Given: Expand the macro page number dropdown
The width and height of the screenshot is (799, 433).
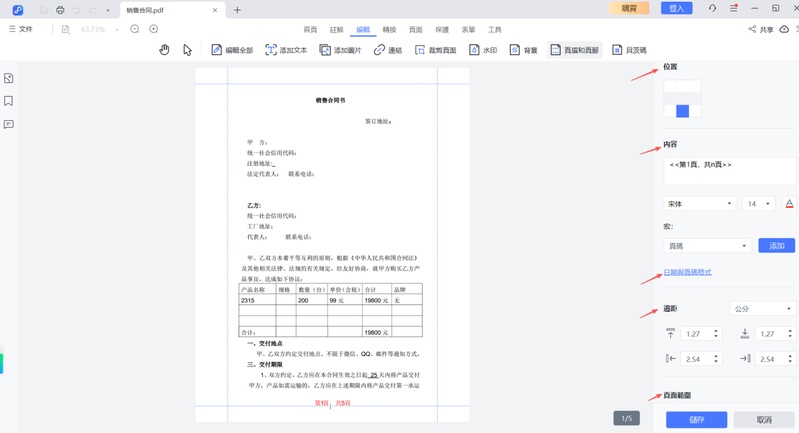Looking at the screenshot, I should pyautogui.click(x=708, y=246).
